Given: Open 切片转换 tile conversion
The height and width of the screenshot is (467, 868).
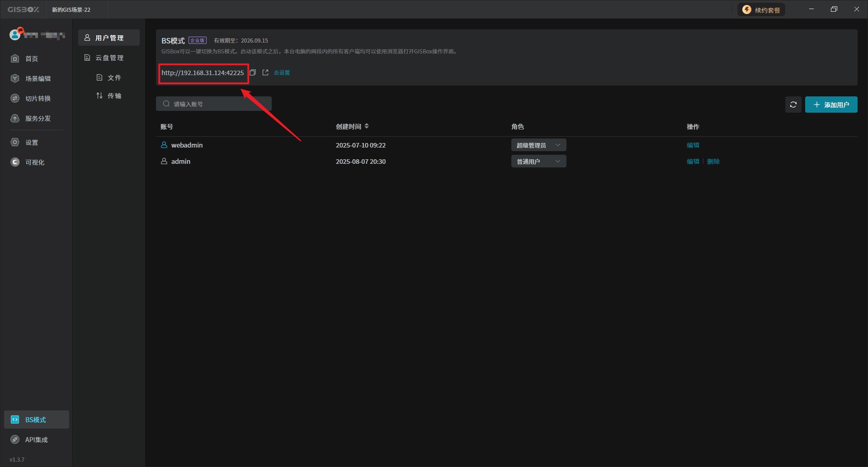Looking at the screenshot, I should (x=38, y=99).
